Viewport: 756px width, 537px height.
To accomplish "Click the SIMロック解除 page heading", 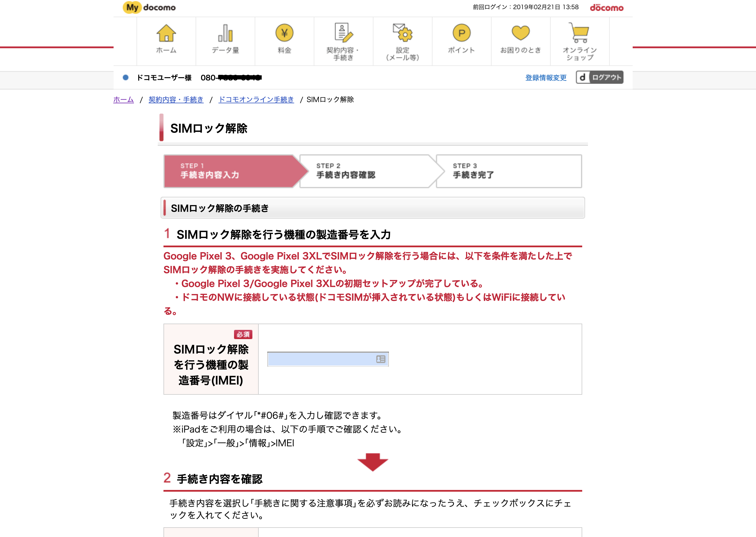I will tap(209, 128).
